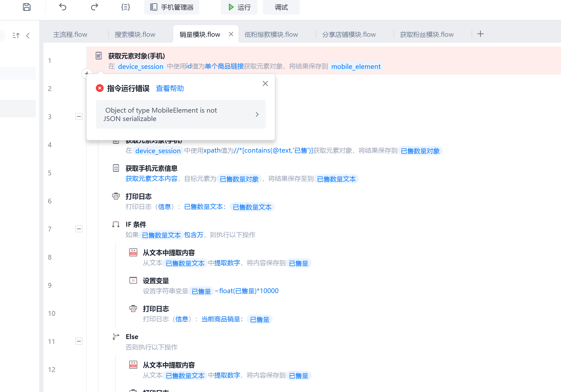This screenshot has height=392, width=561.
Task: Collapse the block at line 3
Action: (x=79, y=117)
